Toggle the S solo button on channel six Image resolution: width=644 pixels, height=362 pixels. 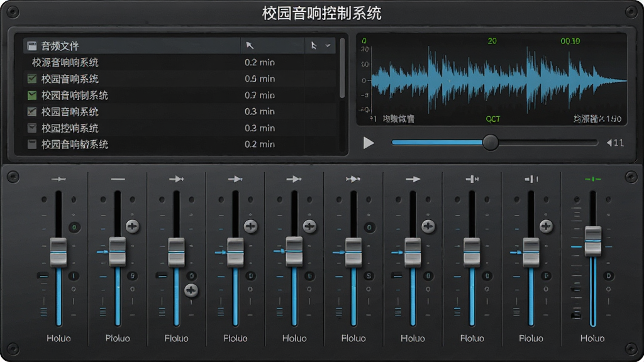(369, 276)
